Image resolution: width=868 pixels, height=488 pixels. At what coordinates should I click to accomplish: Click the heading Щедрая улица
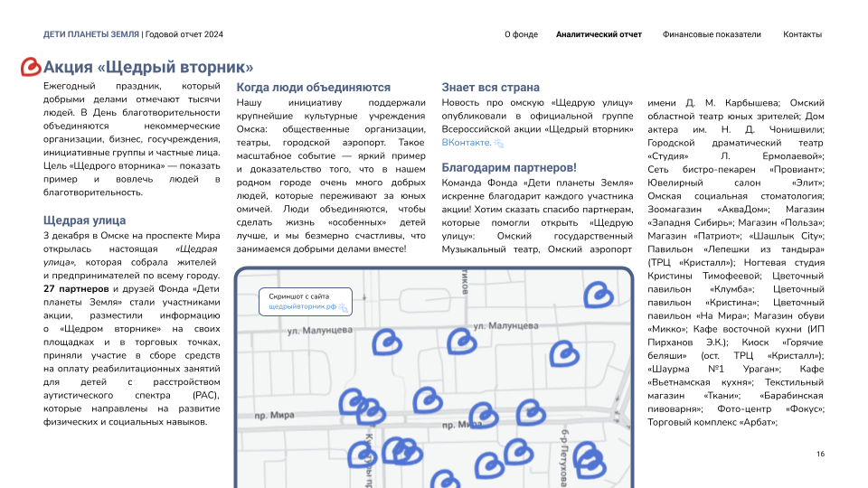coord(85,221)
